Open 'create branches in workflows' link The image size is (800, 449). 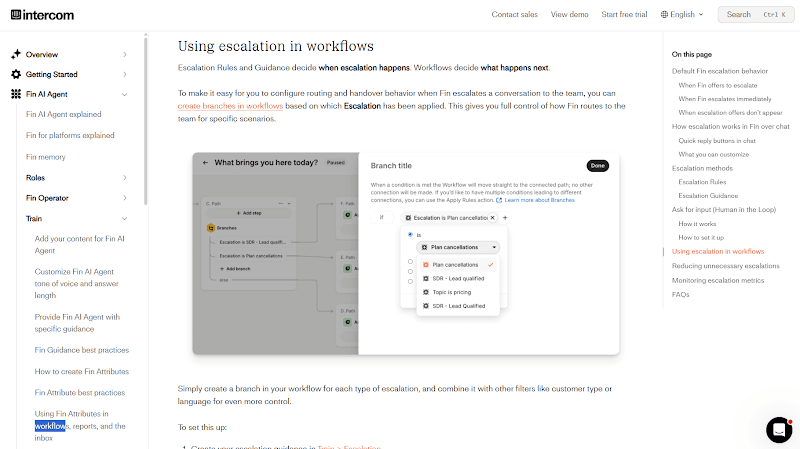click(x=230, y=106)
